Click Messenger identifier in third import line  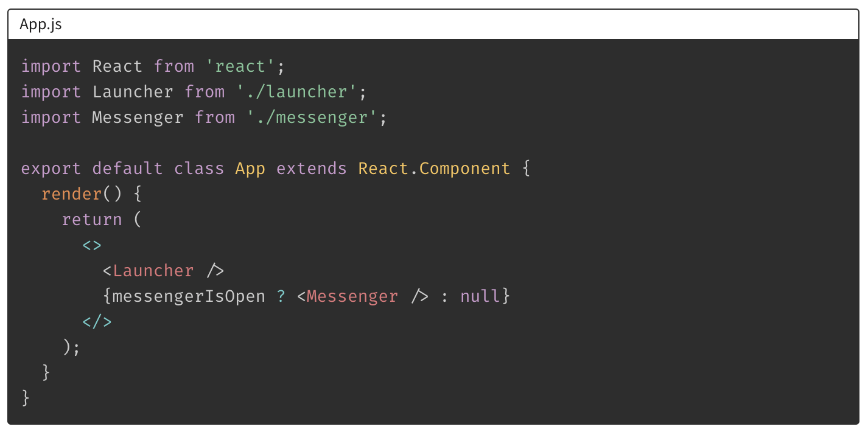138,117
